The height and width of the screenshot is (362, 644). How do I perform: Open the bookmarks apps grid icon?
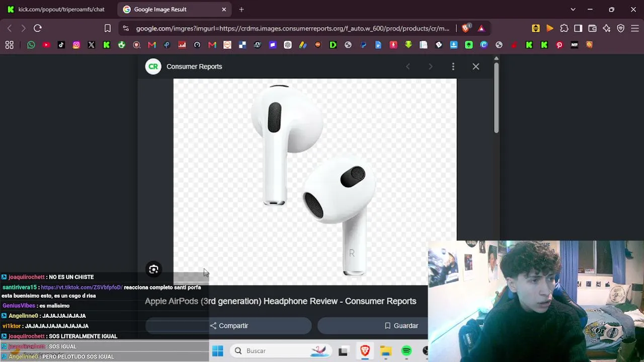point(10,45)
